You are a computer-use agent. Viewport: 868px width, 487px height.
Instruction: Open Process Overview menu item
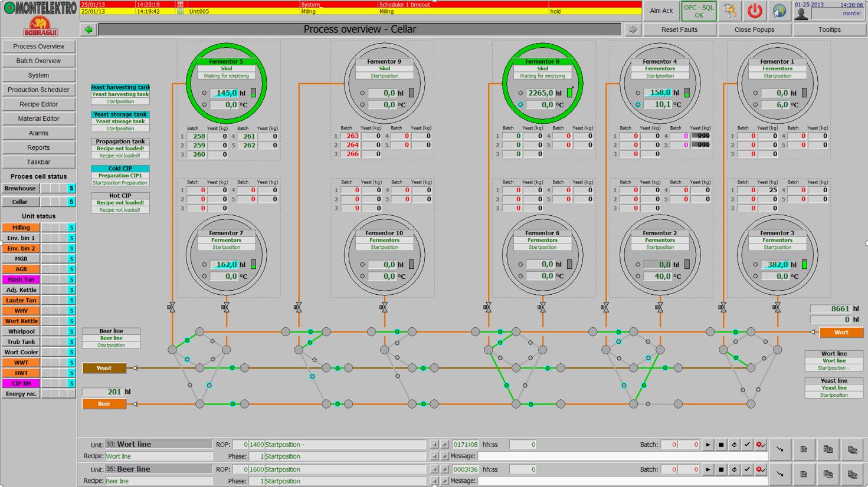38,47
